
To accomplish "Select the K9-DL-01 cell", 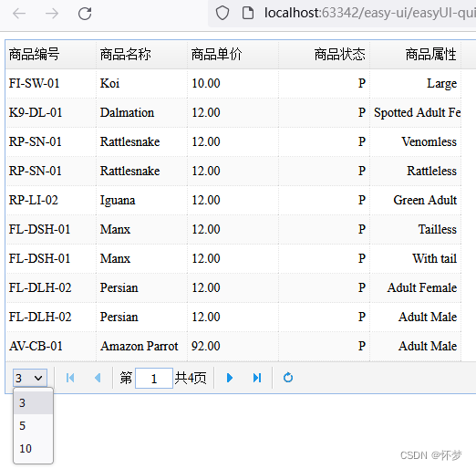I will [50, 112].
